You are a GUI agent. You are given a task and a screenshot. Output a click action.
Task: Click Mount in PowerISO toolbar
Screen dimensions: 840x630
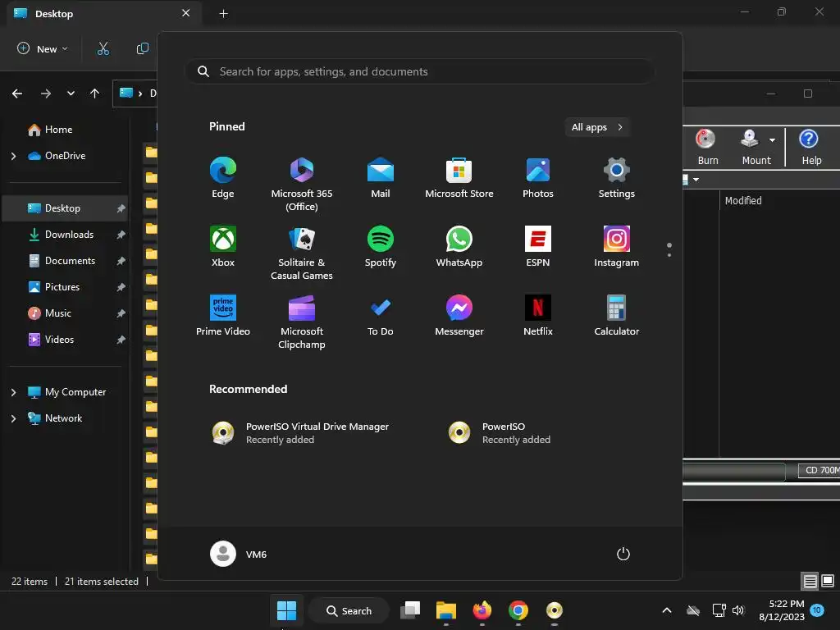coord(756,147)
